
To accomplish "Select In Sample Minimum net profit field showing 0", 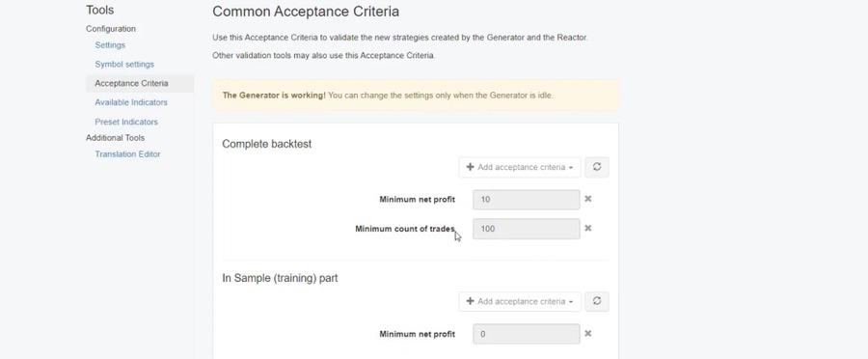I will point(526,334).
